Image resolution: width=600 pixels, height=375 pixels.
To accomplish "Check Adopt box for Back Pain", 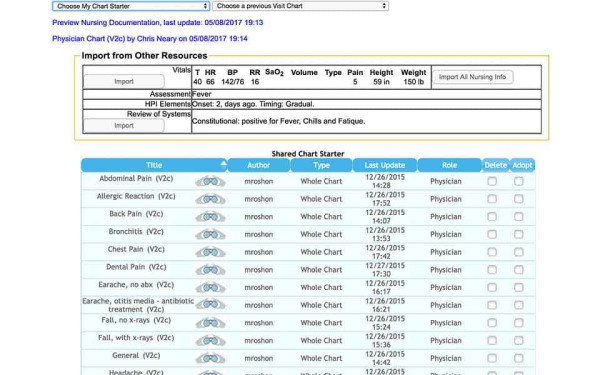I will 518,217.
